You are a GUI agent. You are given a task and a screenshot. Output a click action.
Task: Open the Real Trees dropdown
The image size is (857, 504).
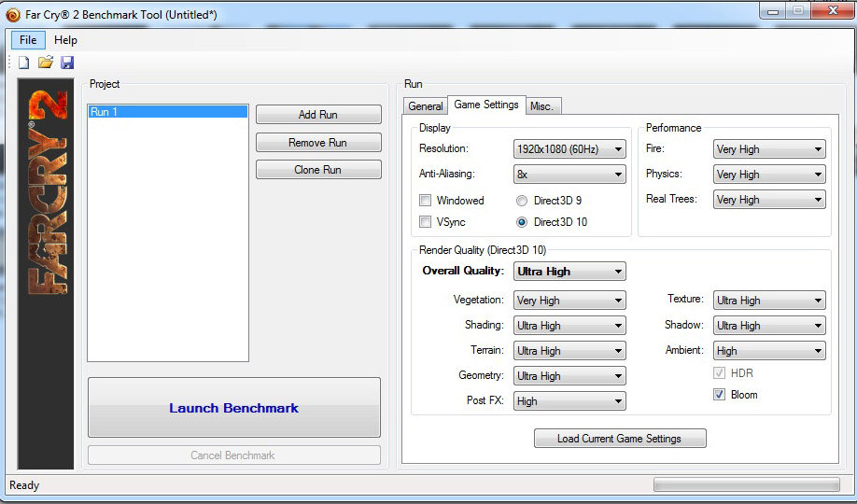point(769,200)
